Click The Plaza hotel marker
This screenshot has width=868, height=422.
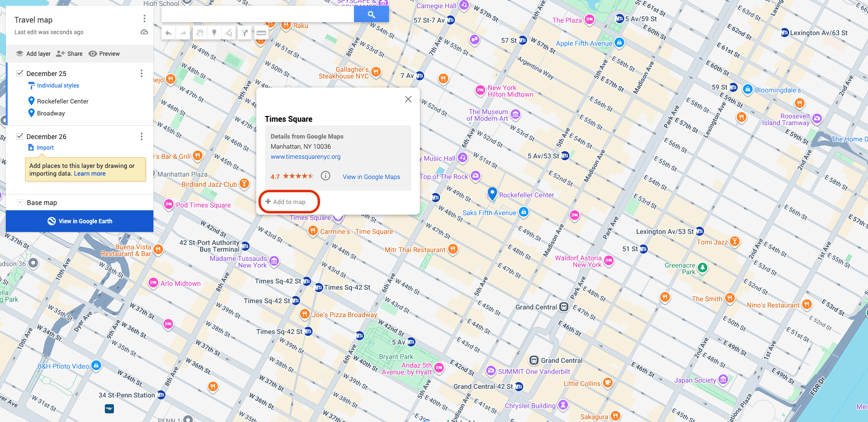(590, 20)
